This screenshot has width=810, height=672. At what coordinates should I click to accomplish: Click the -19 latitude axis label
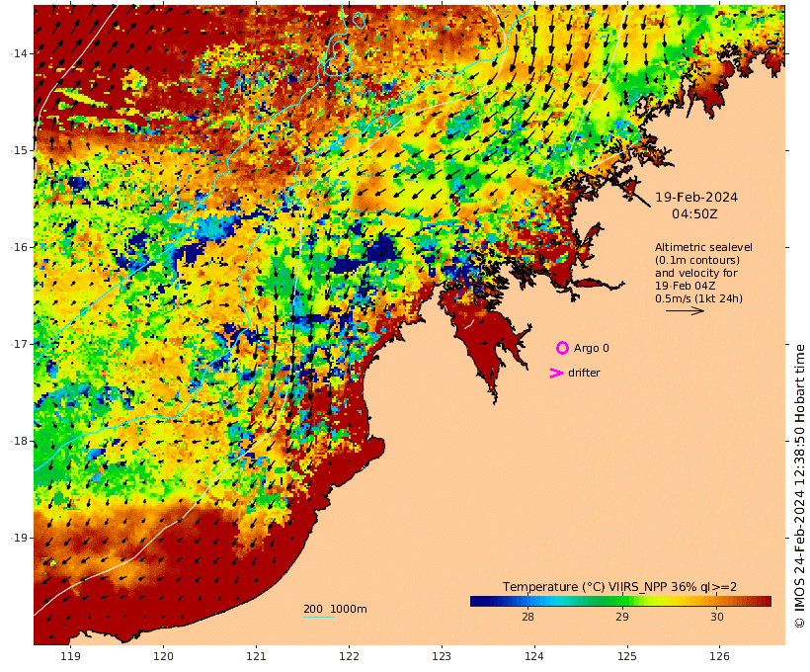(20, 538)
